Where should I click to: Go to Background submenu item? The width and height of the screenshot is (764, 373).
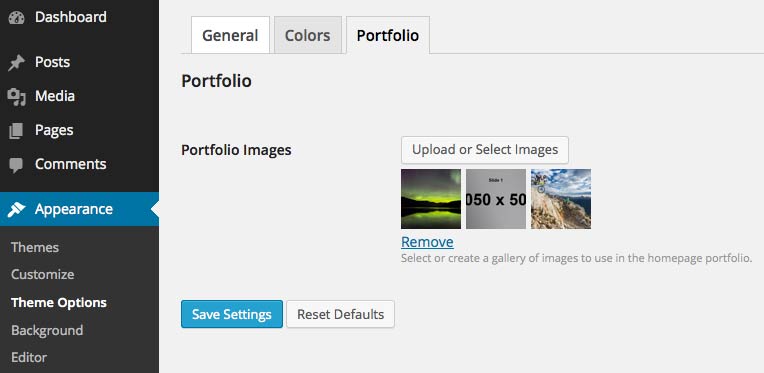click(47, 330)
